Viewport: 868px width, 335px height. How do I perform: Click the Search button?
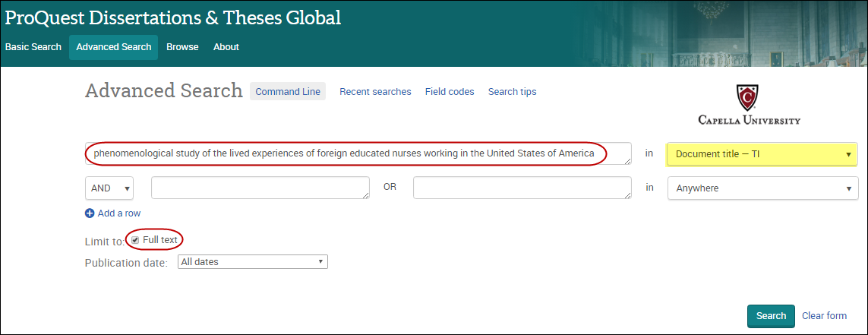[x=771, y=316]
